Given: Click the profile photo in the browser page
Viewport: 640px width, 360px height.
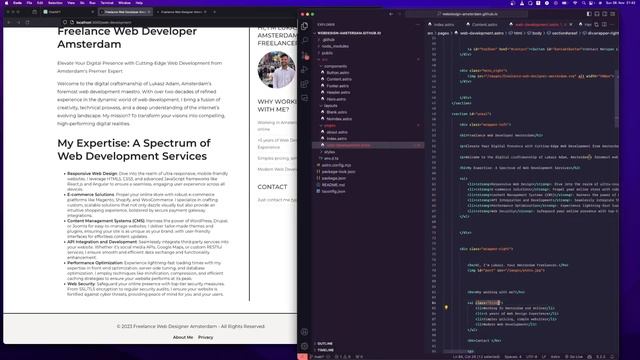Looking at the screenshot, I should [x=277, y=70].
